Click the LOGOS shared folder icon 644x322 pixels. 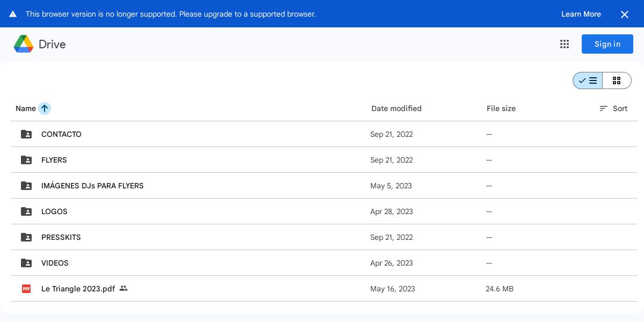[26, 211]
